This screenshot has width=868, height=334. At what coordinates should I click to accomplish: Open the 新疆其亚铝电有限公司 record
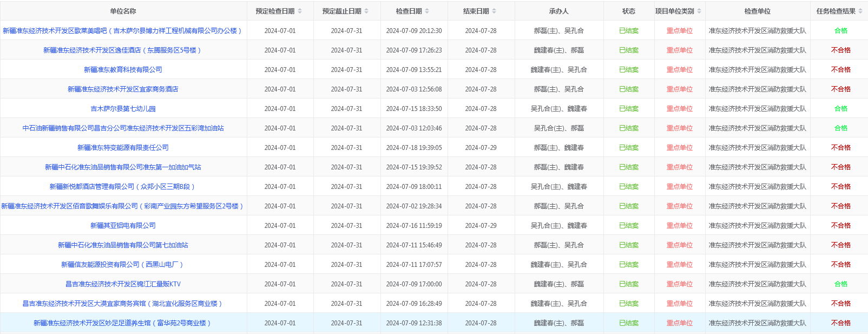123,226
